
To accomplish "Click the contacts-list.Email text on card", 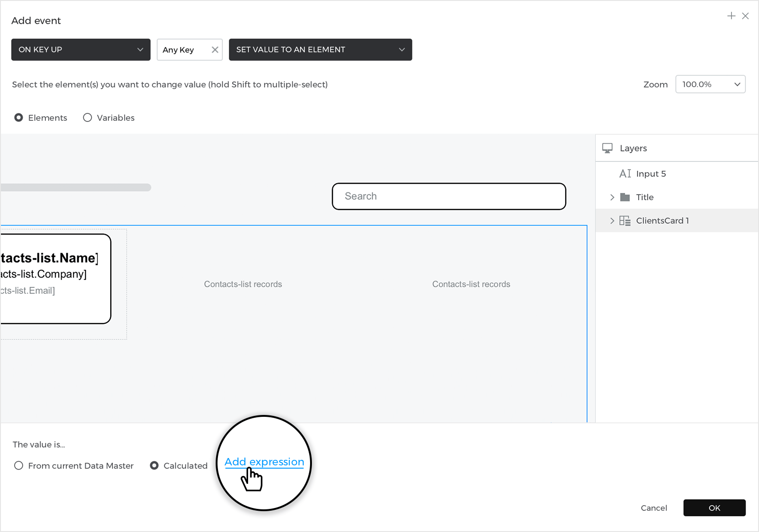I will point(28,291).
